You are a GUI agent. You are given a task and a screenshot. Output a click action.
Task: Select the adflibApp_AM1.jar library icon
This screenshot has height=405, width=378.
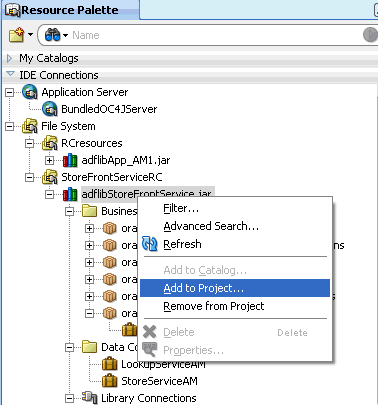point(70,160)
